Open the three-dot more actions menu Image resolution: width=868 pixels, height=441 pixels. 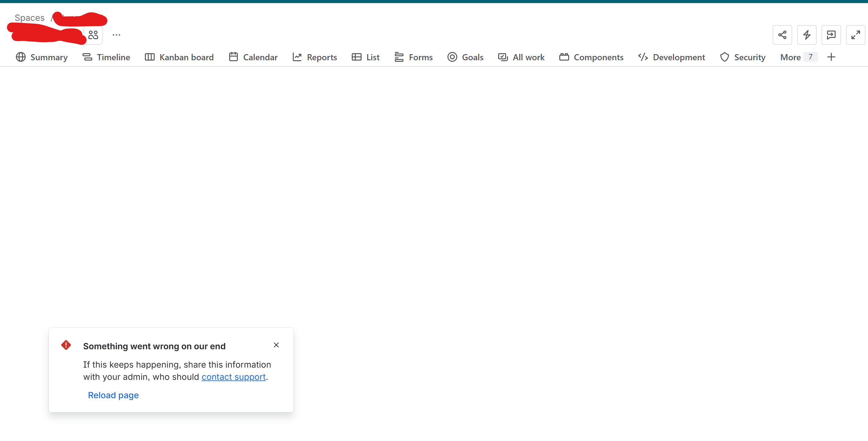(x=116, y=35)
